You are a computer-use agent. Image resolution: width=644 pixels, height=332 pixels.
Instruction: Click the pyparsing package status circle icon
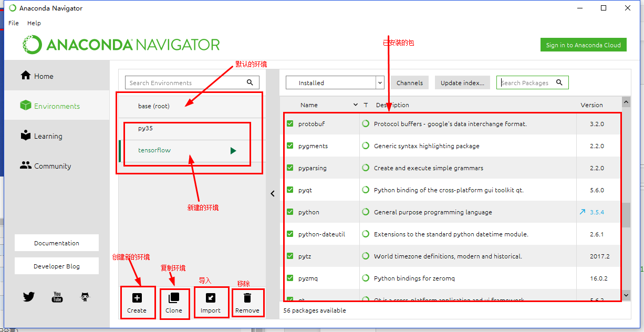[x=366, y=168]
